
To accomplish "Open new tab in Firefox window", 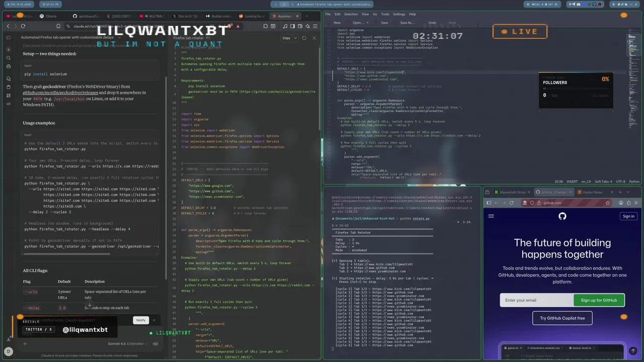I will (x=620, y=192).
